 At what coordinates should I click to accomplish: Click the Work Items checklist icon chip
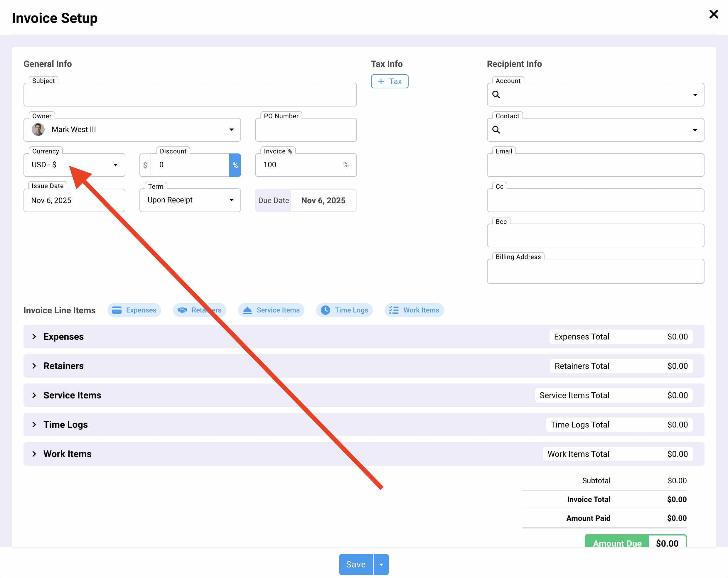tap(414, 310)
